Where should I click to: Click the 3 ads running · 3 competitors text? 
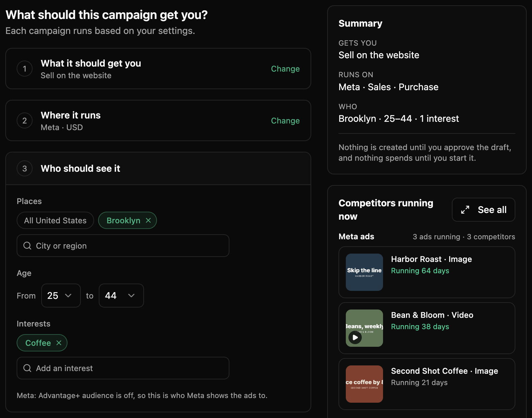464,237
